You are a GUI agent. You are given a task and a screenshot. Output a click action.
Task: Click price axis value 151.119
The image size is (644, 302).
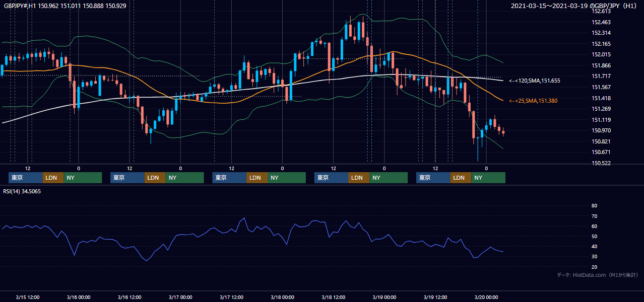click(x=601, y=120)
